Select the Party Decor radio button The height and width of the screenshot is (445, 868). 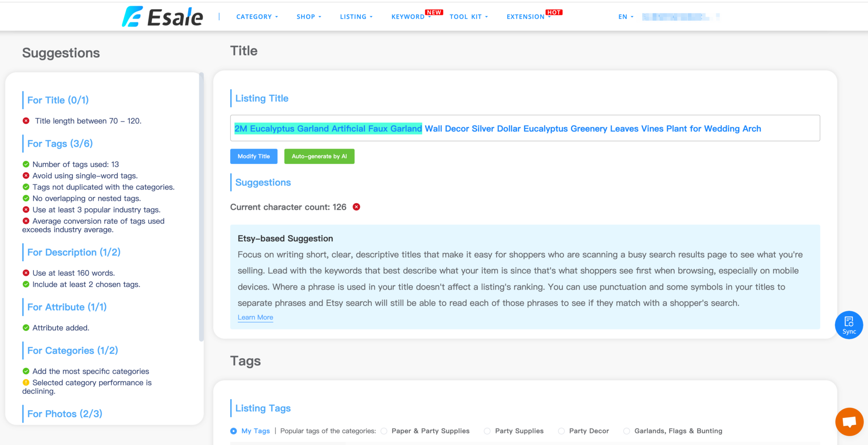pos(561,431)
